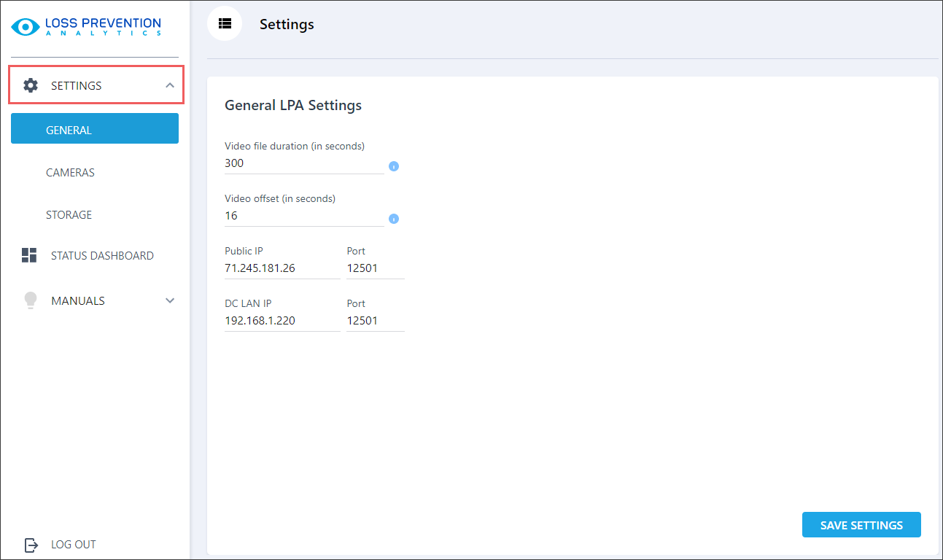This screenshot has width=943, height=560.
Task: Click the Log Out link
Action: point(74,545)
